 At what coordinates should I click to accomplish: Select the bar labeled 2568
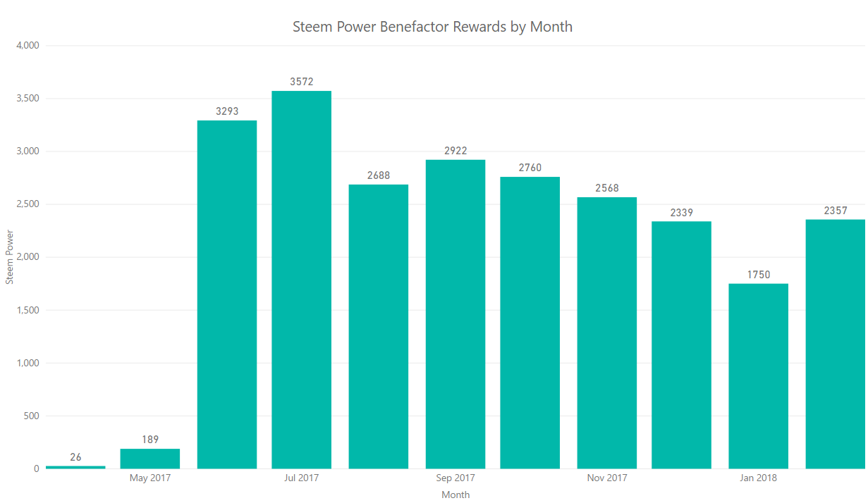pos(607,333)
